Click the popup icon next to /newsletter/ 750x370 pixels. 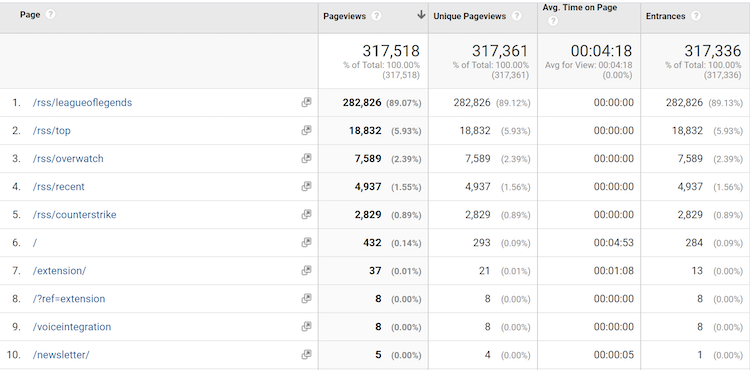click(x=306, y=355)
